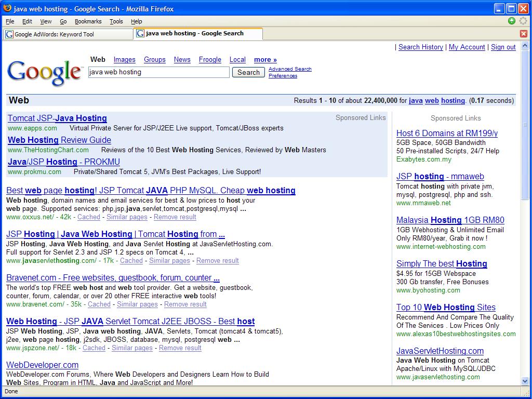The height and width of the screenshot is (399, 532).
Task: Click the www.prokmu.com URL text
Action: coord(34,171)
